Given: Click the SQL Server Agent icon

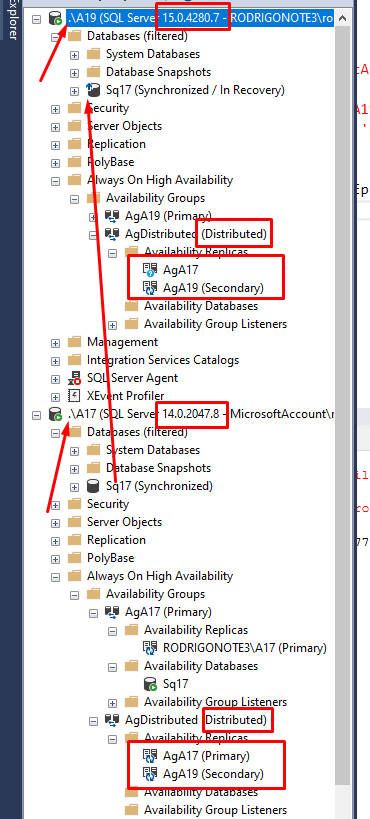Looking at the screenshot, I should [x=74, y=378].
